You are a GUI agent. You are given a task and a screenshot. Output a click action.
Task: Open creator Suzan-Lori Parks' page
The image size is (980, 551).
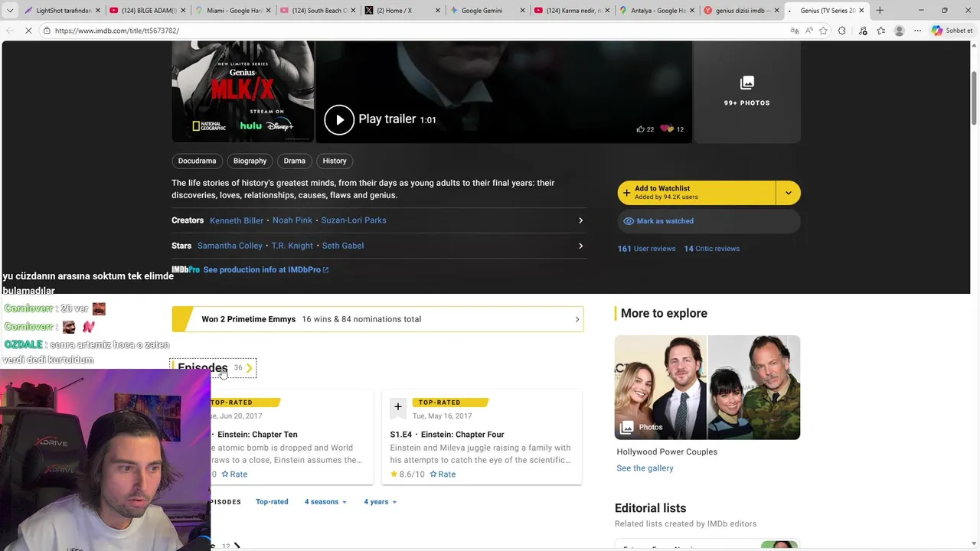[354, 220]
